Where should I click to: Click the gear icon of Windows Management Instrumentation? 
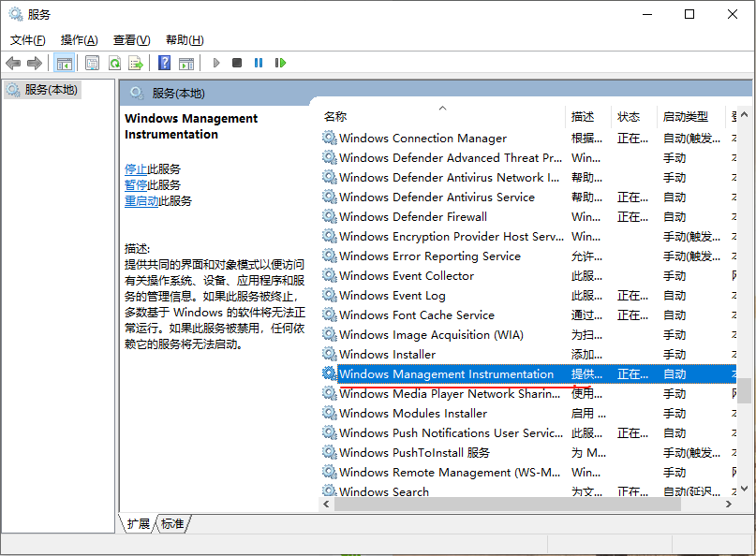point(330,373)
